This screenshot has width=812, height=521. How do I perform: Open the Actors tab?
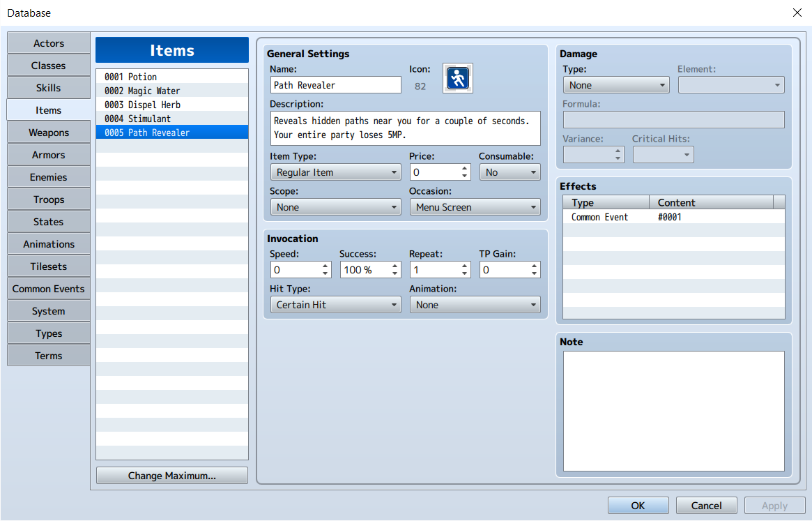49,43
